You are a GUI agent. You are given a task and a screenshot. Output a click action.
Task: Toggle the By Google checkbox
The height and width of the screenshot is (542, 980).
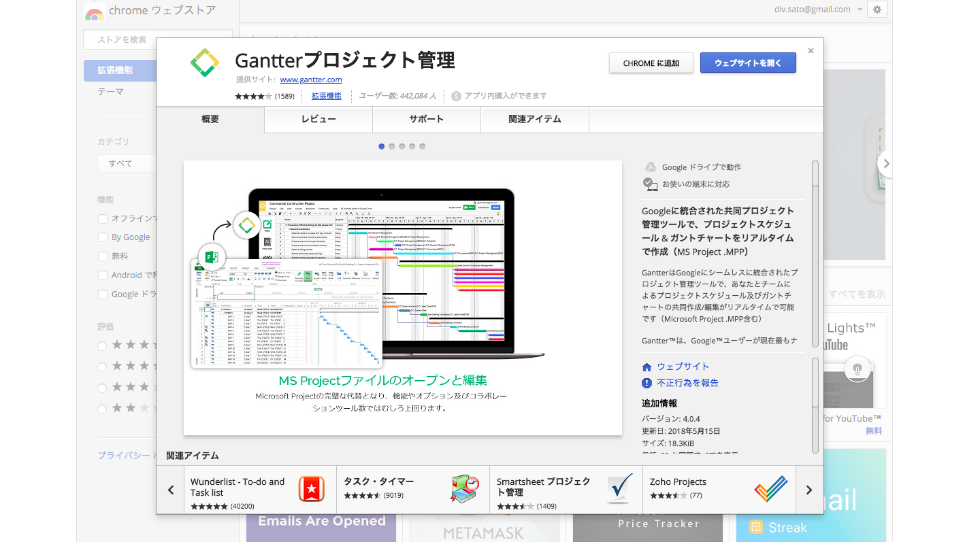[102, 237]
